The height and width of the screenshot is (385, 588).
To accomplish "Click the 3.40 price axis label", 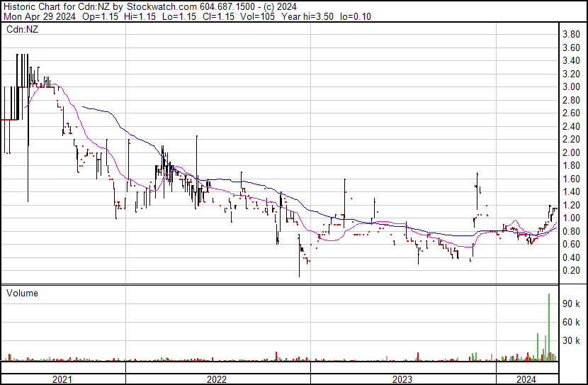I will coord(571,61).
